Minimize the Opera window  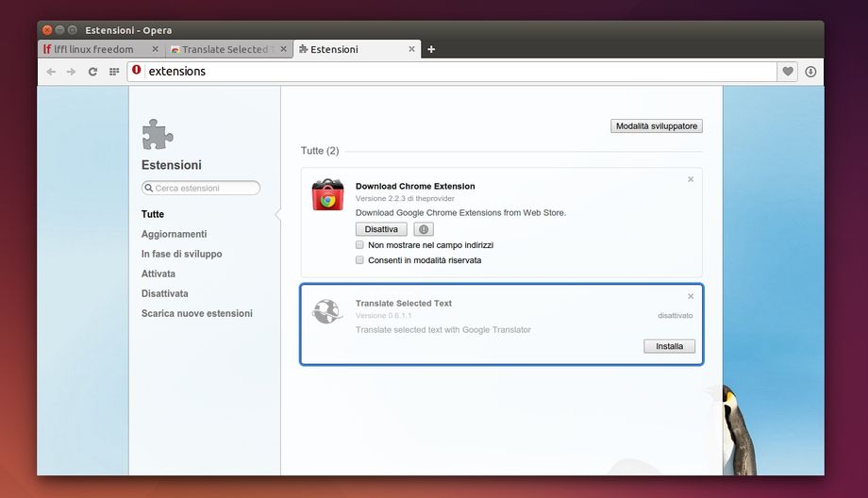(x=59, y=30)
